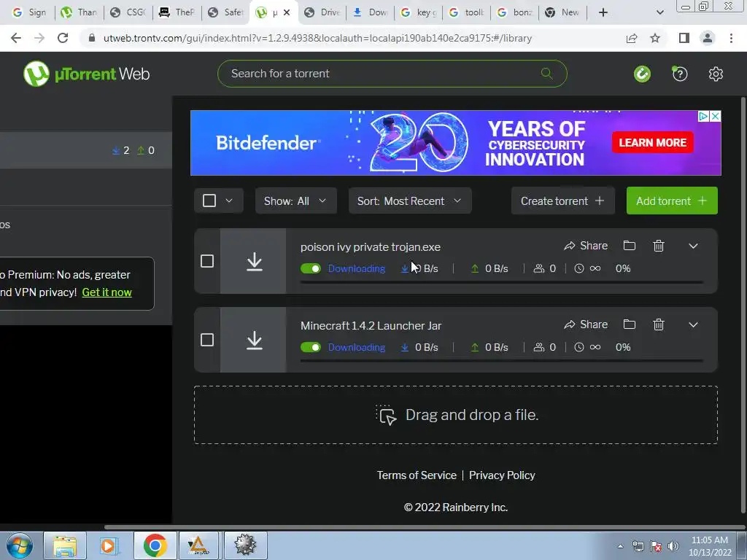Expand Minecraft 1.4.2 Launcher Jar details chevron
The width and height of the screenshot is (747, 560).
(693, 324)
